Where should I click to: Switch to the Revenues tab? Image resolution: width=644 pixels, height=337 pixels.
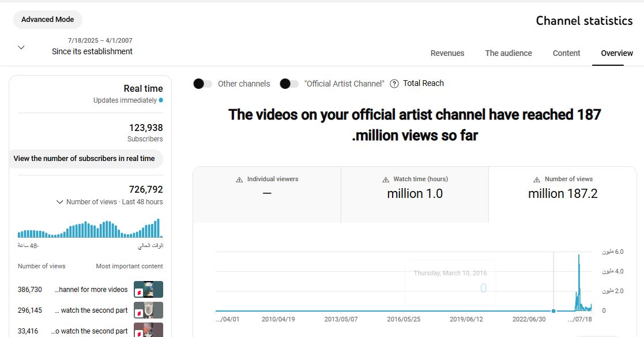[447, 53]
